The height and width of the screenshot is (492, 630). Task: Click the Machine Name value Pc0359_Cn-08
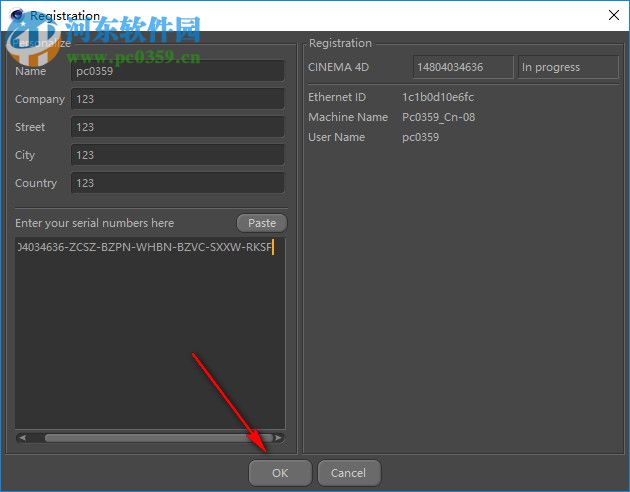(x=438, y=117)
